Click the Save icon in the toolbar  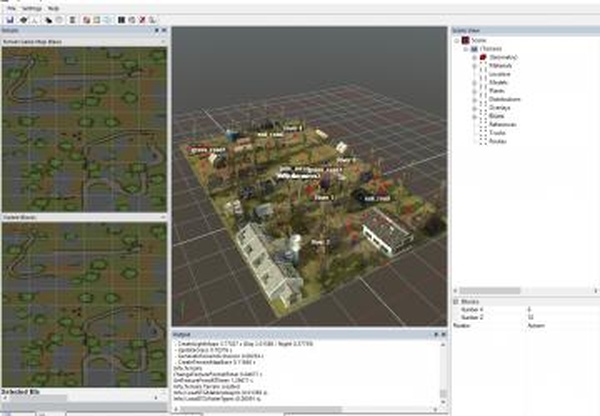[8, 18]
